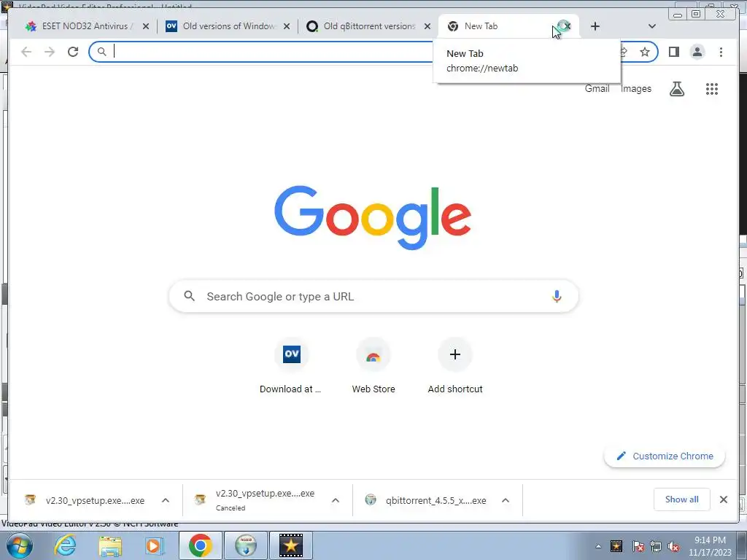This screenshot has width=747, height=560.
Task: Click the Google logo
Action: coord(373,217)
